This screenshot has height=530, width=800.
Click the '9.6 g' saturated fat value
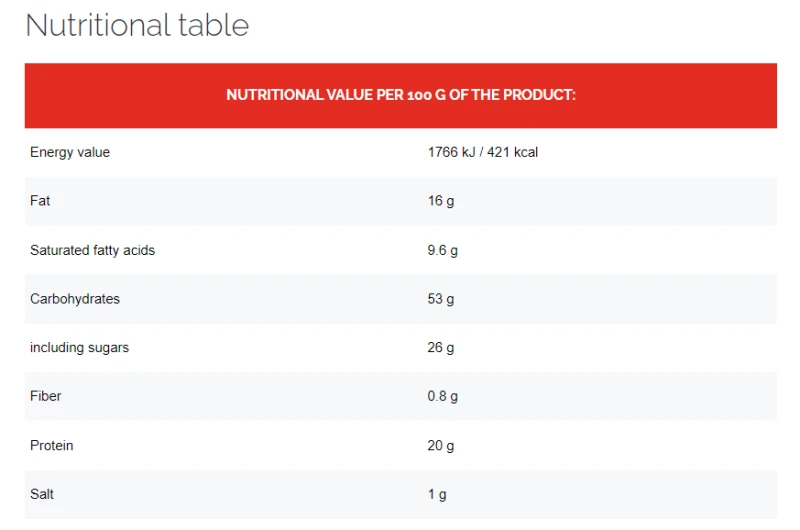(x=442, y=250)
